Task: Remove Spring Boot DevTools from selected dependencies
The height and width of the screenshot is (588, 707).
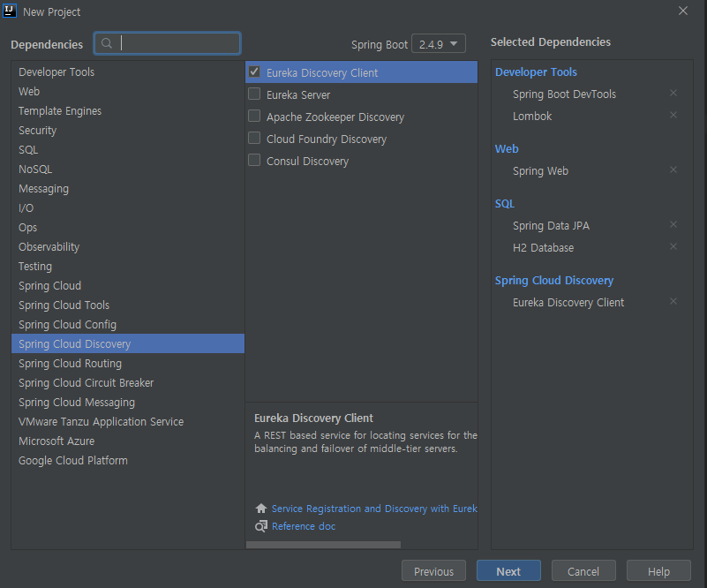Action: 673,93
